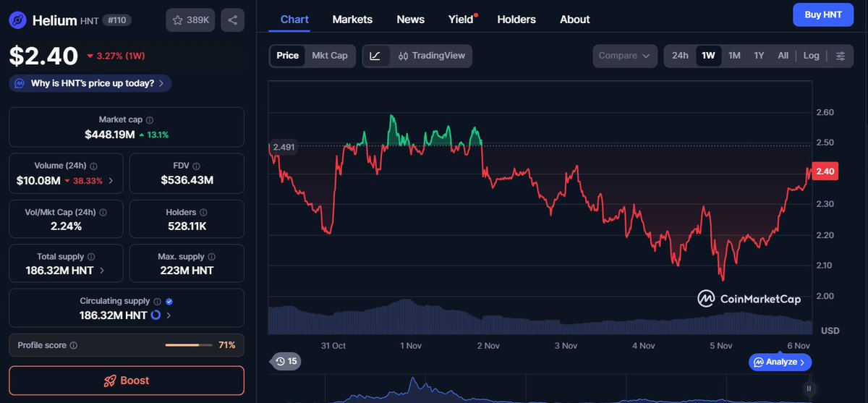Click the Profile score progress bar
The height and width of the screenshot is (403, 868).
(188, 345)
